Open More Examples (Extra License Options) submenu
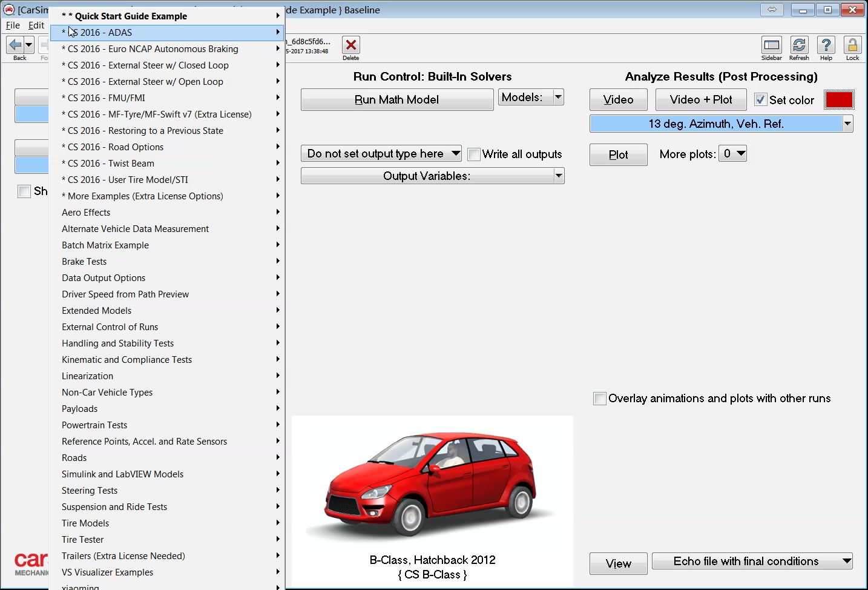The image size is (868, 590). tap(167, 196)
